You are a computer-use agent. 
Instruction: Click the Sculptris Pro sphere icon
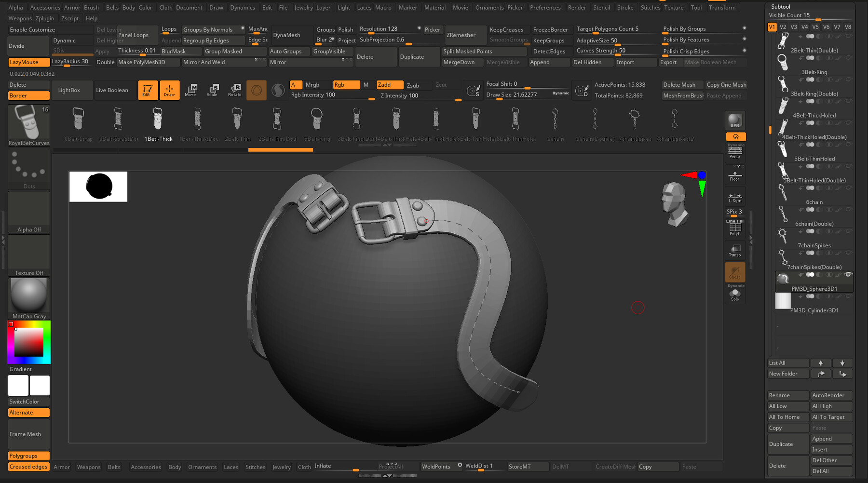pos(278,90)
